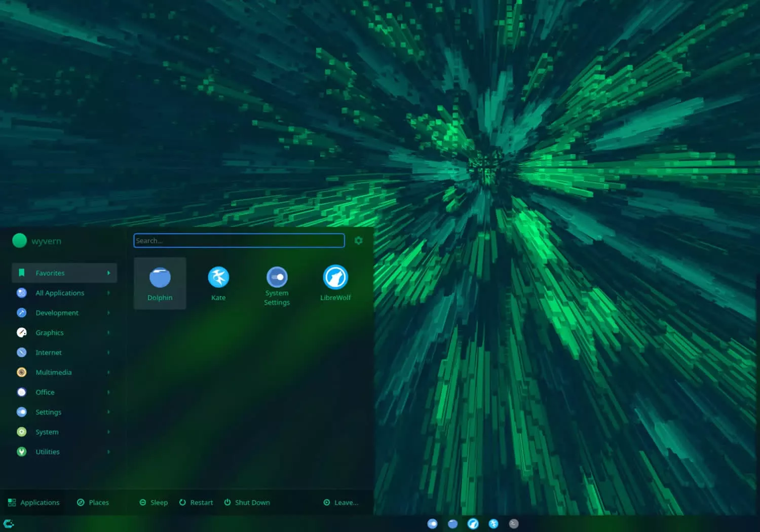Expand the Utilities submenu

[108, 451]
